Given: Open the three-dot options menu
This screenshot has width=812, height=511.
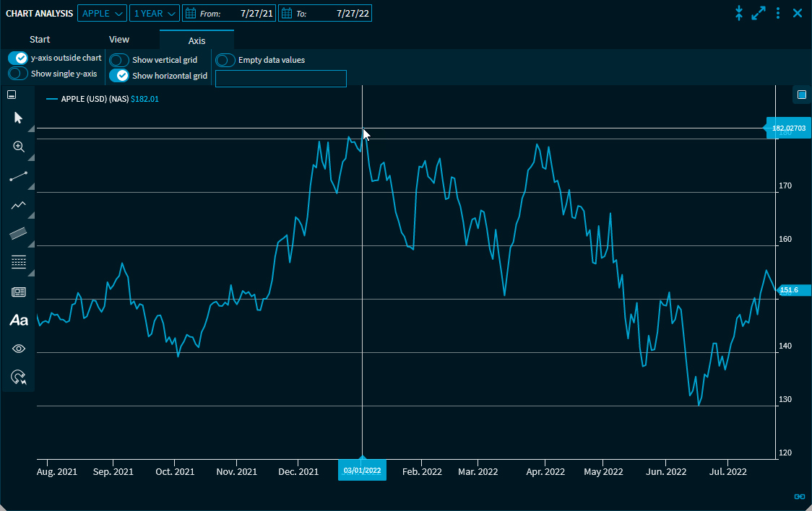Looking at the screenshot, I should 778,13.
